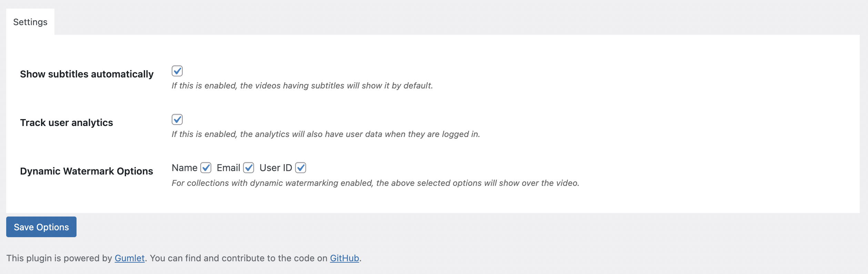868x274 pixels.
Task: Open the Settings tab
Action: (x=30, y=22)
